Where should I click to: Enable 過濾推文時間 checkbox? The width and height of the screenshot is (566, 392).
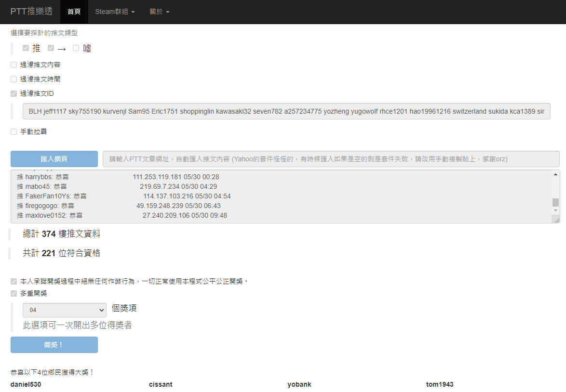pyautogui.click(x=13, y=79)
